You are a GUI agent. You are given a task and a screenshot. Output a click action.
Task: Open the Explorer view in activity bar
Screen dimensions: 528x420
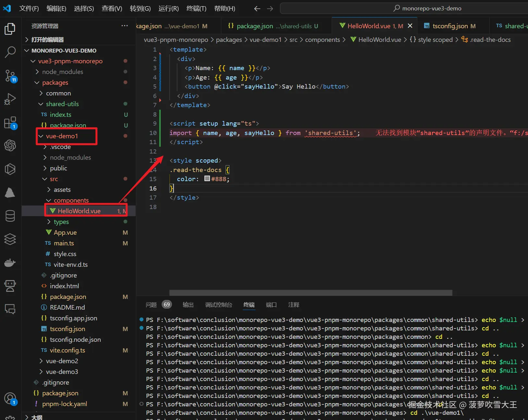tap(10, 29)
